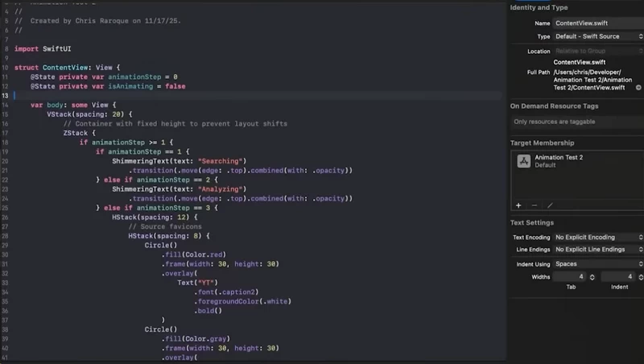
Task: Click the Indent width value field
Action: click(x=617, y=277)
